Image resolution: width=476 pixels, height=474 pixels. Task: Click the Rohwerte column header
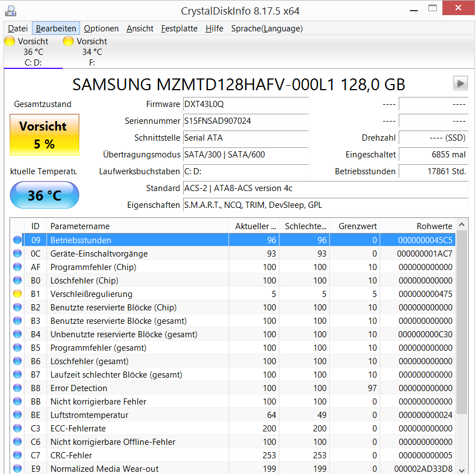tap(418, 226)
